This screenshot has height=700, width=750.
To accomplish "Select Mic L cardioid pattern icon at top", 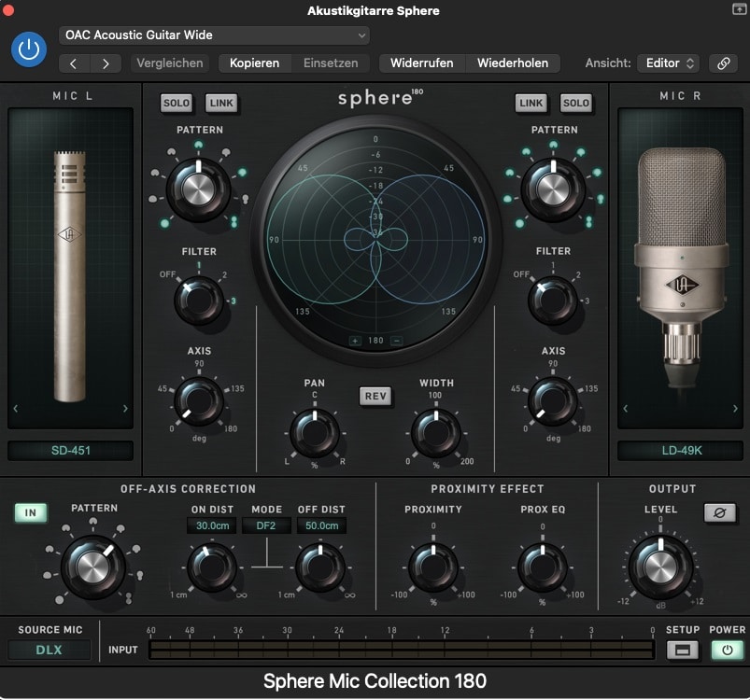I will (199, 145).
